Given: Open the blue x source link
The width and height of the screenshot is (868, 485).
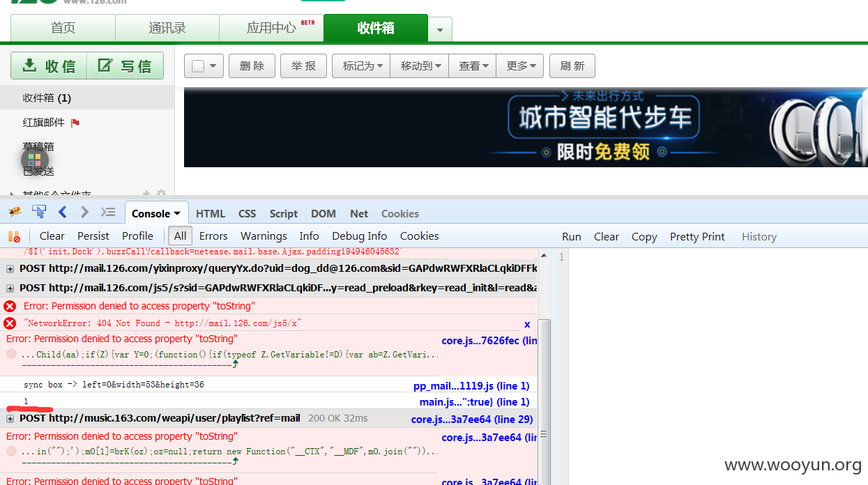Looking at the screenshot, I should (527, 324).
